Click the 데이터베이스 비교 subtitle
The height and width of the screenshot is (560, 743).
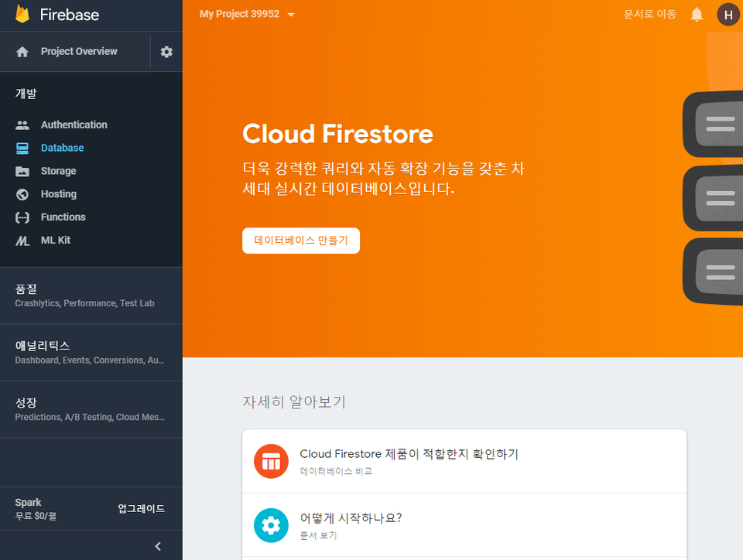[336, 471]
